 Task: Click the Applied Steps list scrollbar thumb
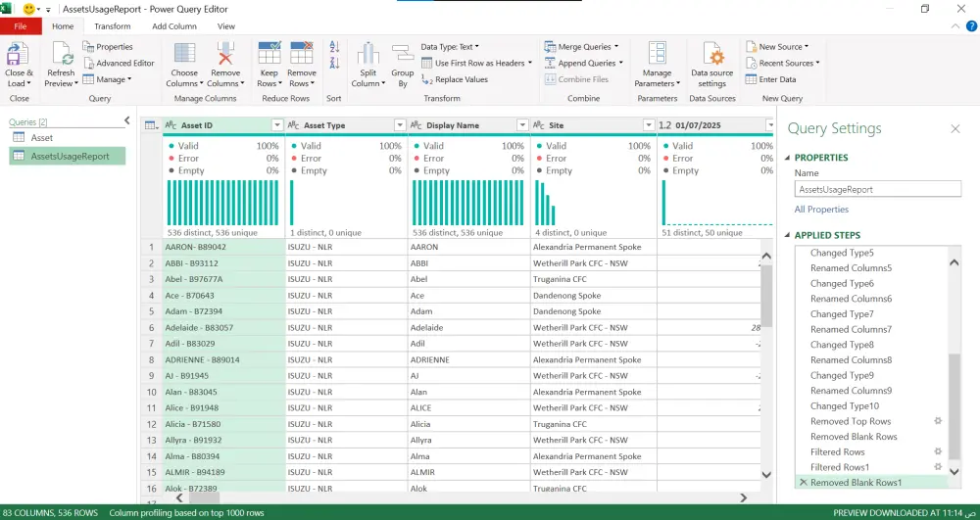tap(954, 405)
